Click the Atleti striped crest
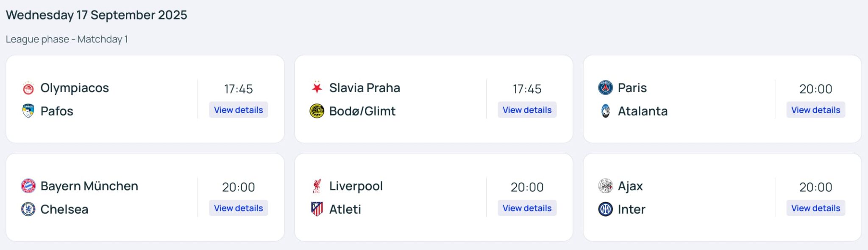 pyautogui.click(x=317, y=209)
